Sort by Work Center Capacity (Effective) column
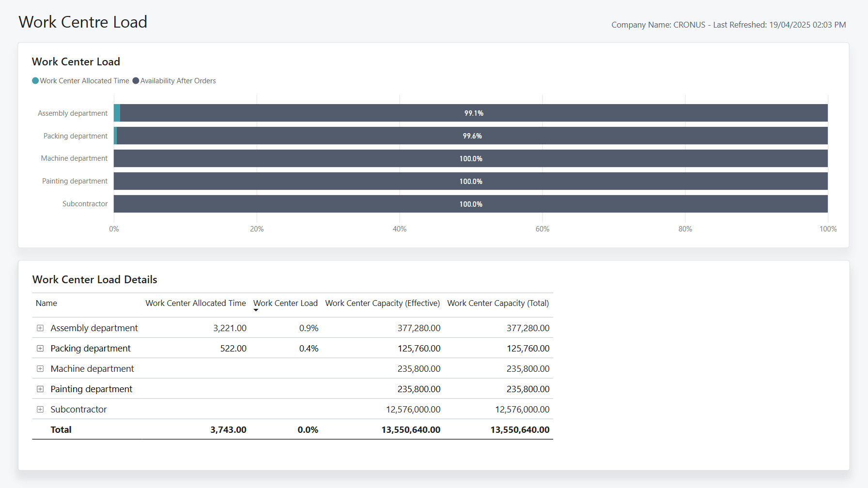 pos(382,303)
